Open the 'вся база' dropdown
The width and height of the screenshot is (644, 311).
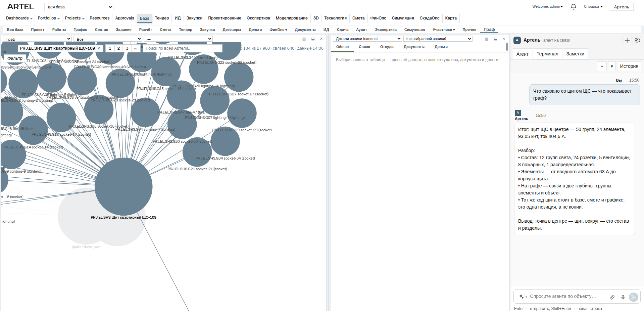pyautogui.click(x=79, y=7)
